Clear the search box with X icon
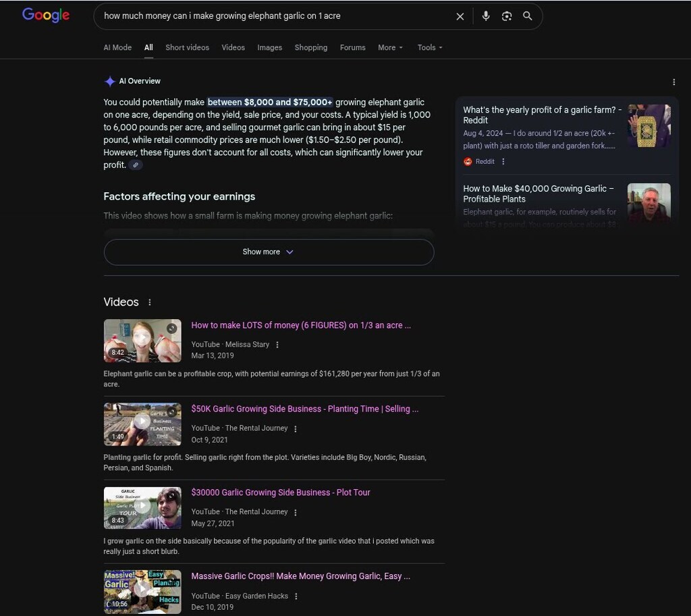Viewport: 691px width, 616px height. click(x=460, y=16)
